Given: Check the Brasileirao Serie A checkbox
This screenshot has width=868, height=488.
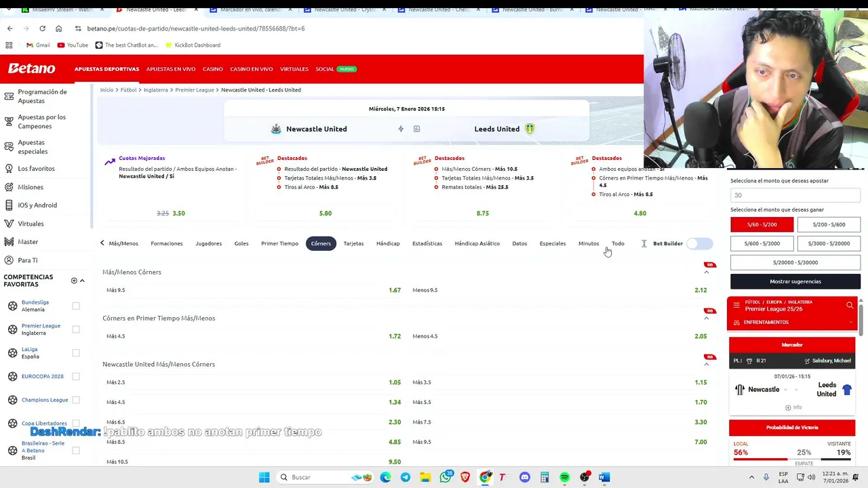Looking at the screenshot, I should click(x=76, y=450).
